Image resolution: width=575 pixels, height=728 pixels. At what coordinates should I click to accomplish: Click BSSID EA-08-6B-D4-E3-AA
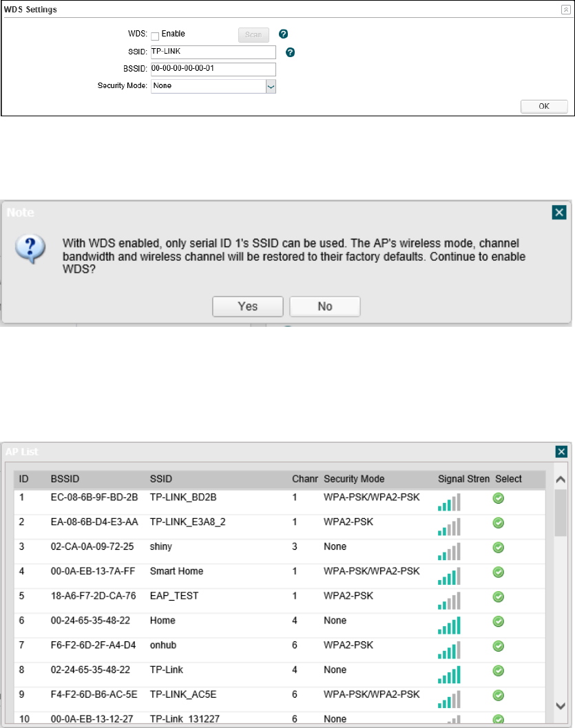pyautogui.click(x=94, y=522)
